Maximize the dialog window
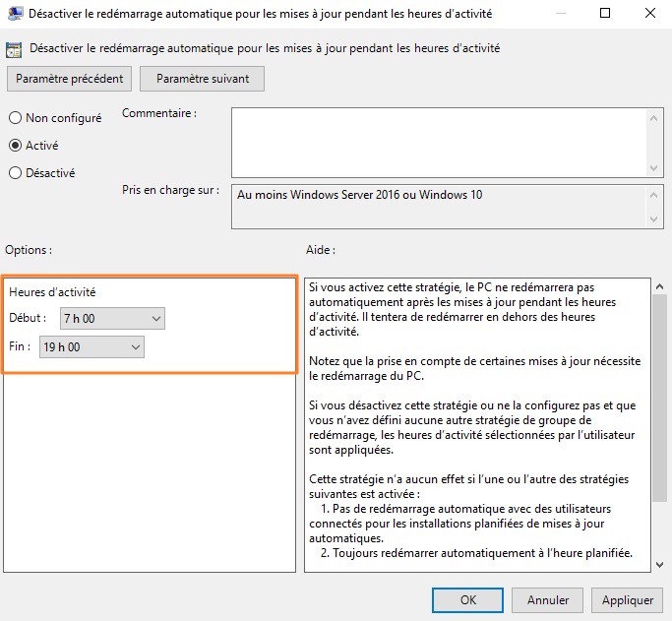The image size is (672, 621). (x=605, y=13)
